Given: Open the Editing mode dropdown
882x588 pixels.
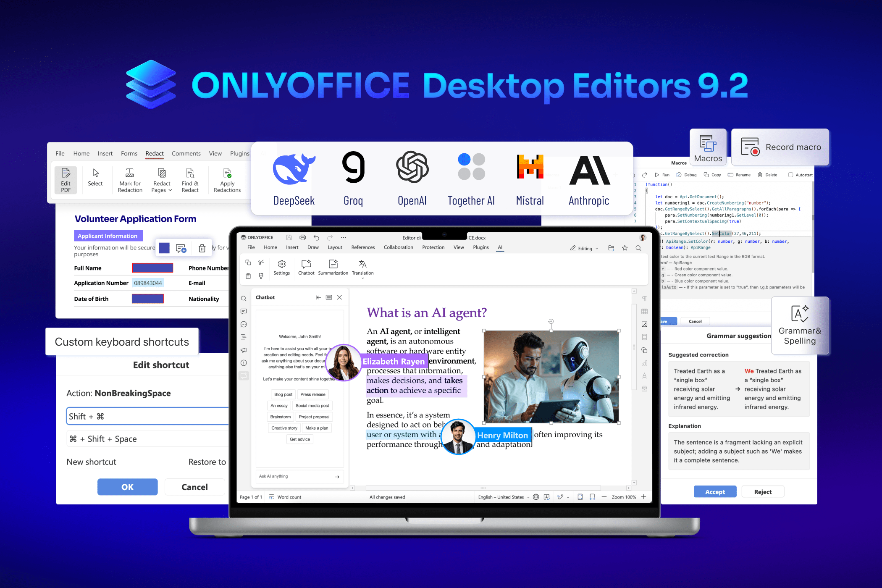Looking at the screenshot, I should 585,248.
